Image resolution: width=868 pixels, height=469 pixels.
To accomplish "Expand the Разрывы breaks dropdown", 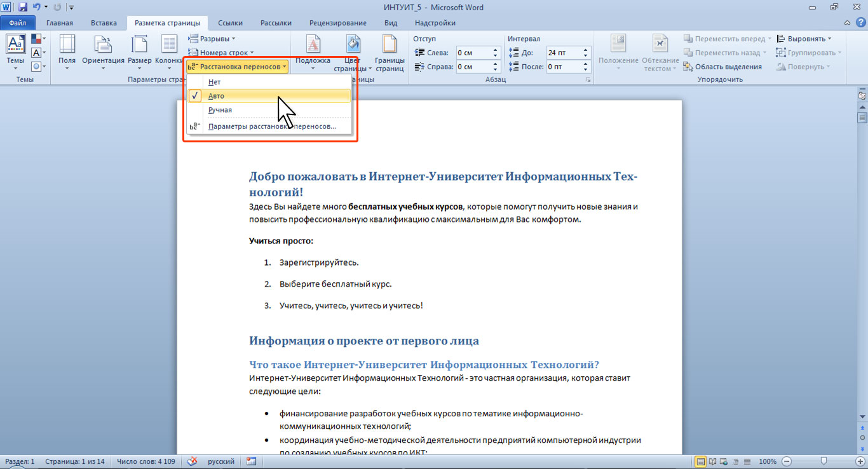I will (212, 39).
